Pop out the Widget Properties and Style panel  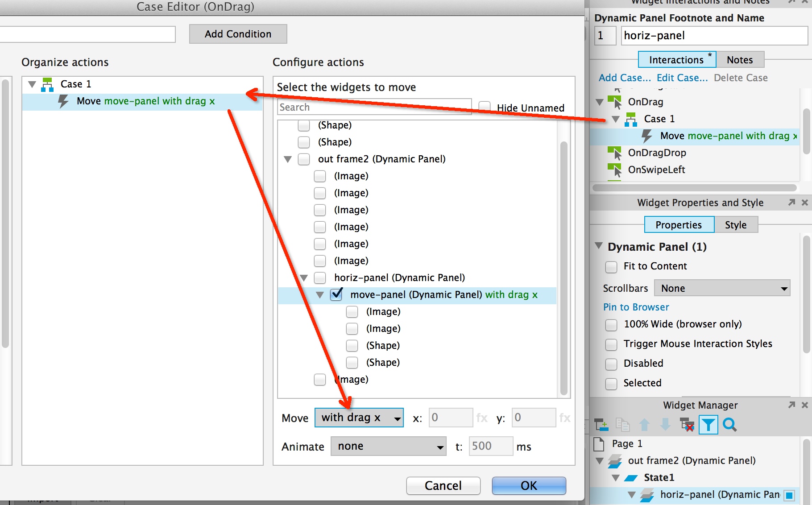(791, 203)
